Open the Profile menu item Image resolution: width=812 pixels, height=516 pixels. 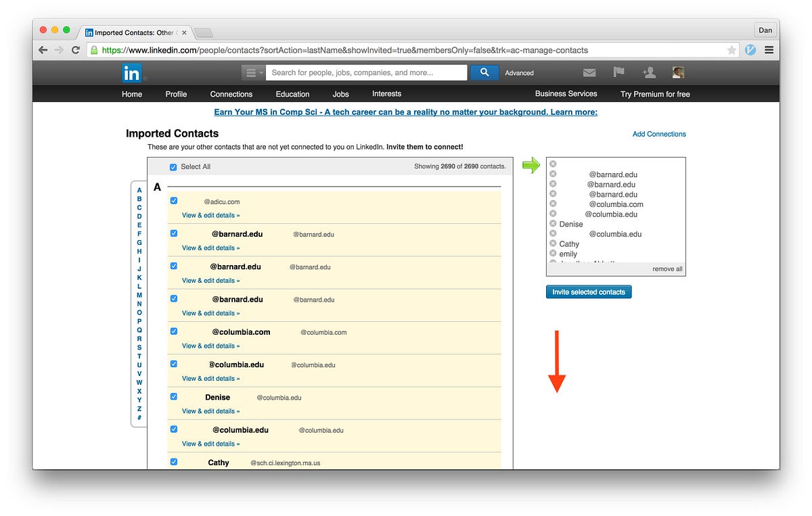(x=176, y=94)
